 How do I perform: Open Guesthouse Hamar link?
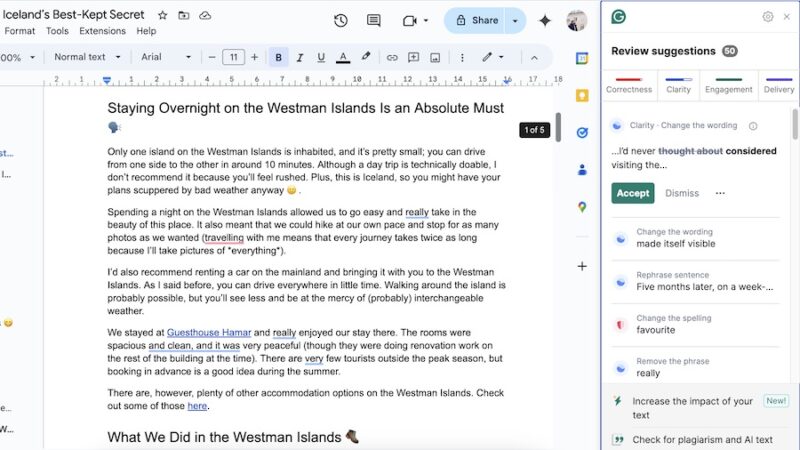(x=209, y=333)
